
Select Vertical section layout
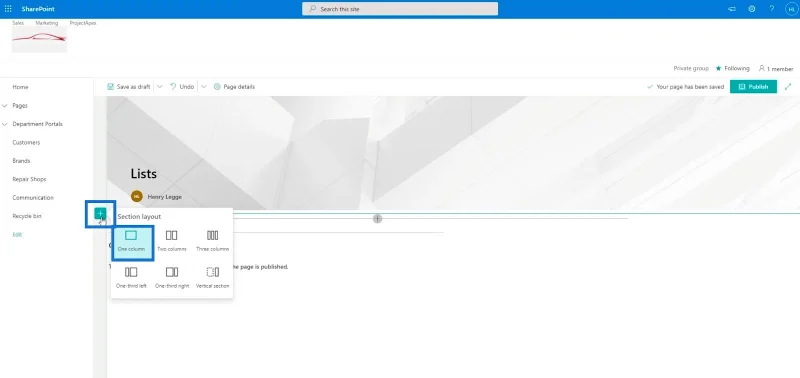pos(213,278)
